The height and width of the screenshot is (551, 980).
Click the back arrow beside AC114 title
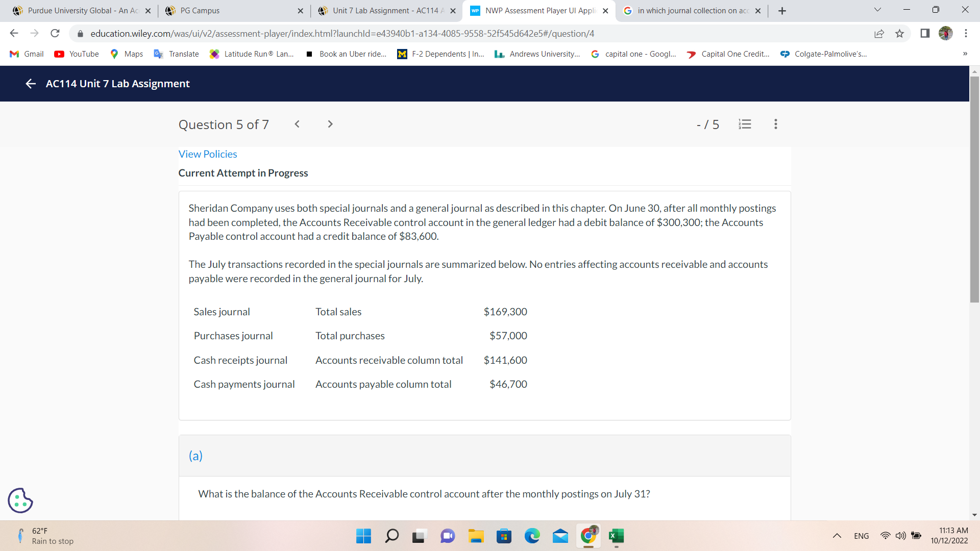(31, 84)
